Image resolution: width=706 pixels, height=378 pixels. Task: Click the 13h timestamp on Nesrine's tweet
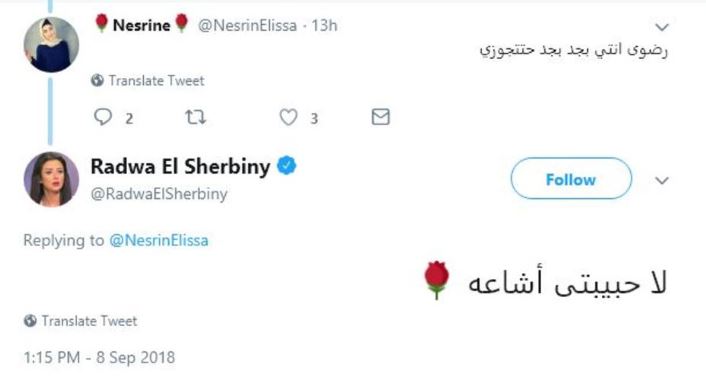tap(324, 26)
